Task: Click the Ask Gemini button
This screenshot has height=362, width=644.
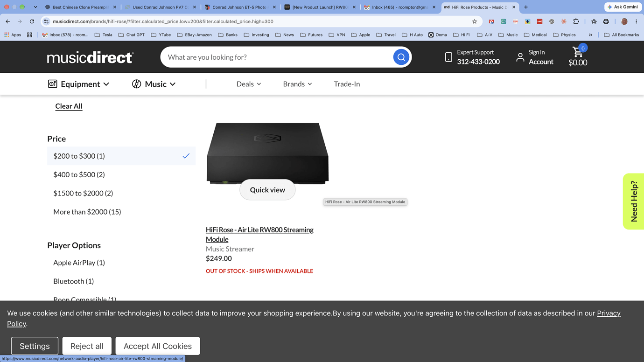Action: (623, 7)
